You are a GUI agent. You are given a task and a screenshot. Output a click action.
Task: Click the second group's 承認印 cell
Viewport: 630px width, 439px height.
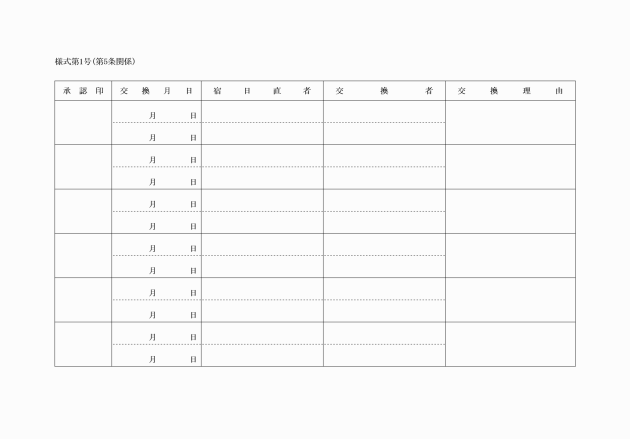(x=83, y=167)
